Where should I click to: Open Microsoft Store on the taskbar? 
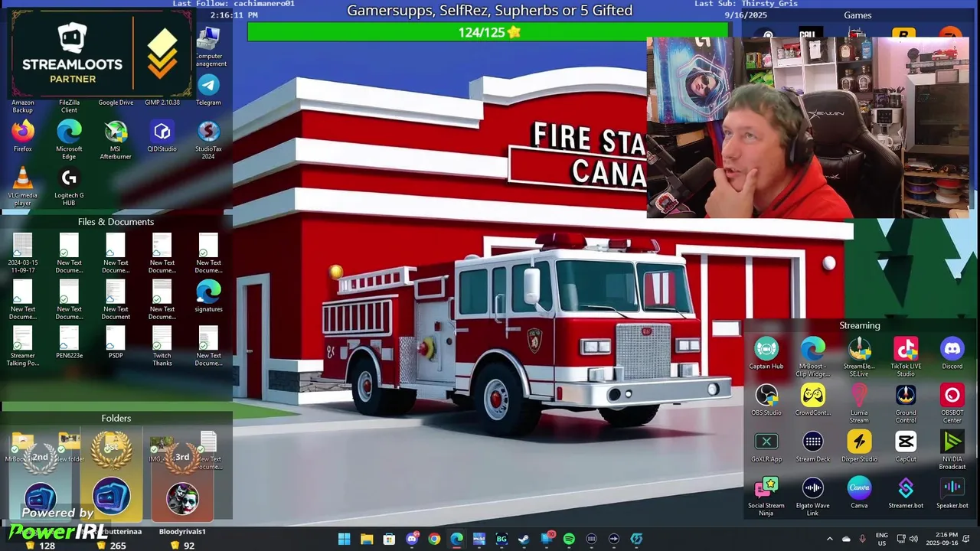coord(390,539)
